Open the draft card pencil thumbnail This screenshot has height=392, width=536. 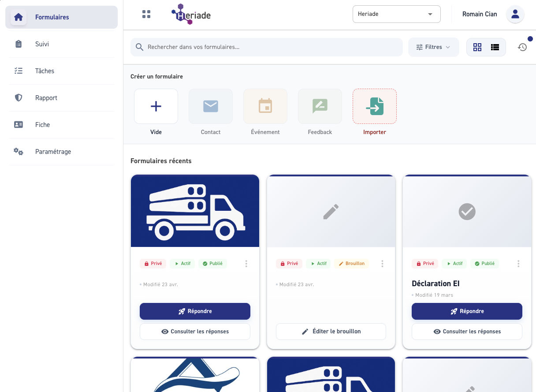[x=331, y=211]
